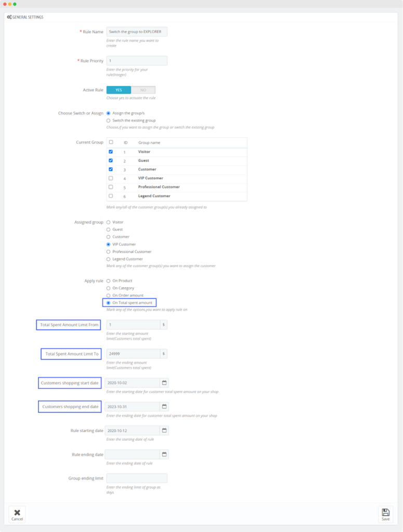Open calendar for Customers shopping start date
Screen dimensions: 403x532
point(164,383)
